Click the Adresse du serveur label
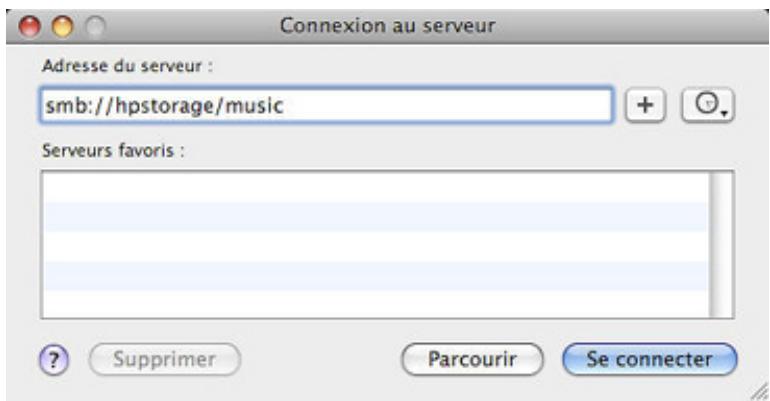Screen dimensions: 770x401 coord(127,66)
